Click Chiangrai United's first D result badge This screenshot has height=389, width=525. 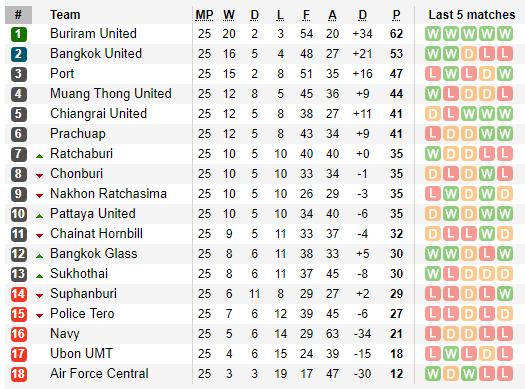(433, 114)
